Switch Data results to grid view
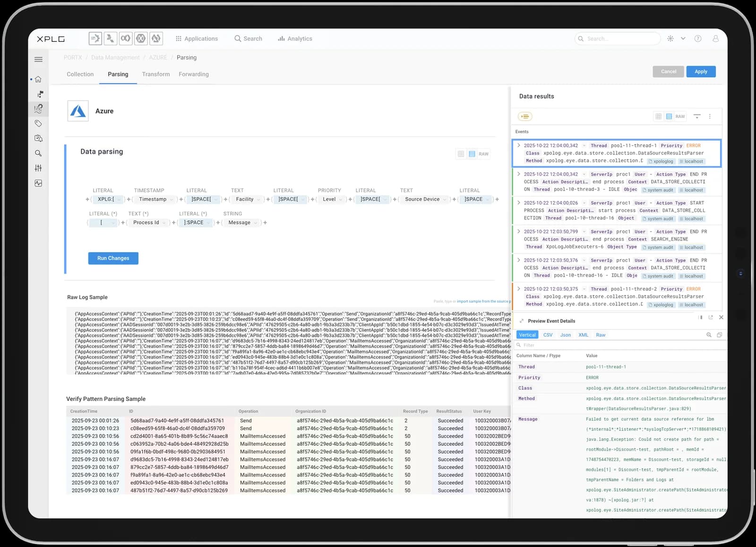756x547 pixels. point(658,116)
